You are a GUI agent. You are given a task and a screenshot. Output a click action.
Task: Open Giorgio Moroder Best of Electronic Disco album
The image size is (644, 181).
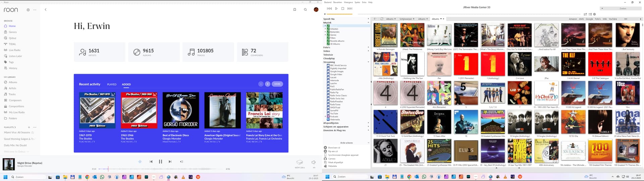click(181, 110)
